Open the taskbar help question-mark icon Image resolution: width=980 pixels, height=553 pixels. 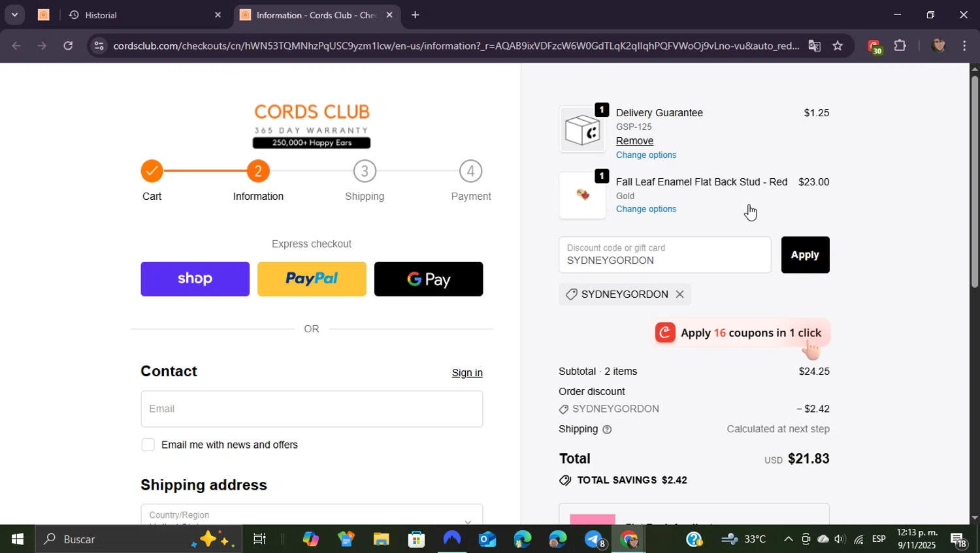[694, 539]
